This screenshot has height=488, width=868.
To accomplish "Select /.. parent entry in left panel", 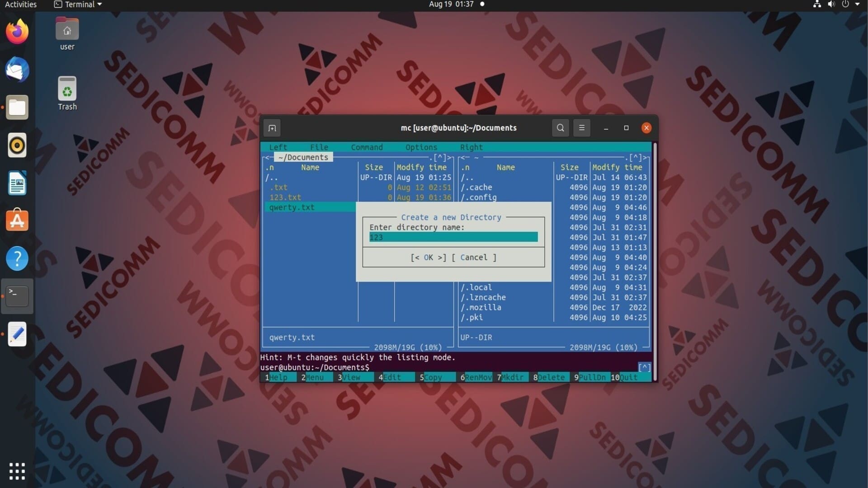I will [x=272, y=178].
